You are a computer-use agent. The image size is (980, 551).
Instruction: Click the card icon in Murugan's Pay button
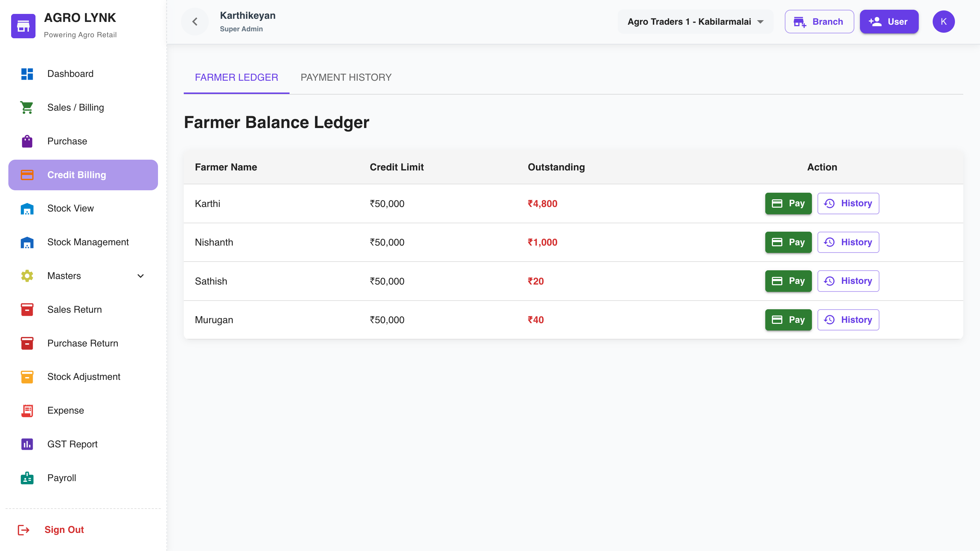[777, 320]
